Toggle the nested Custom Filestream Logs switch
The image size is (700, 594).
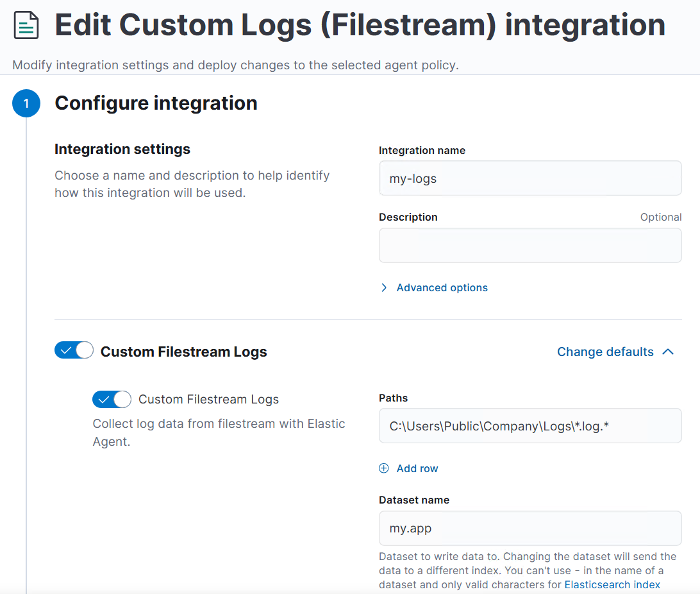pos(112,399)
